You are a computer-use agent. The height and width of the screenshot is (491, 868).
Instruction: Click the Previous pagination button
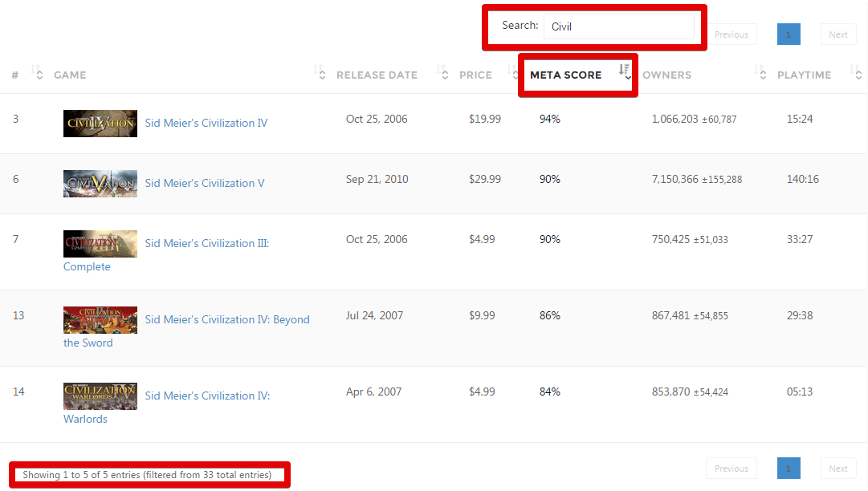pyautogui.click(x=731, y=34)
